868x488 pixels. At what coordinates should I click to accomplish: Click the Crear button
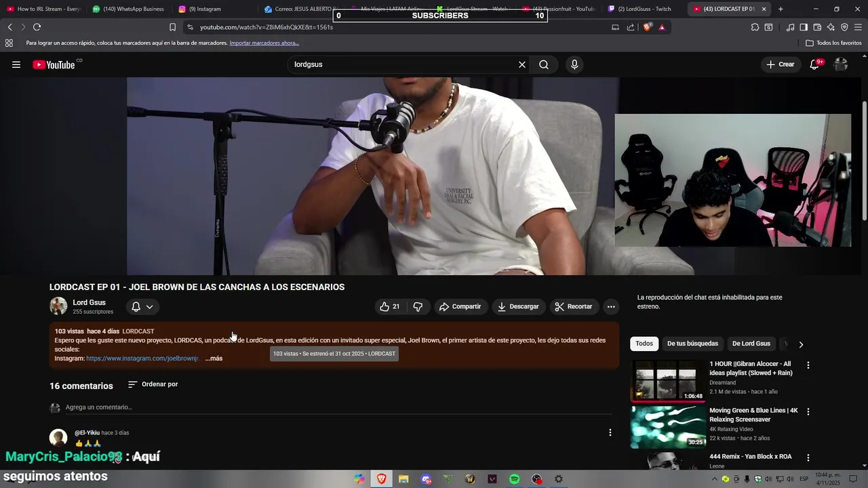pyautogui.click(x=780, y=64)
